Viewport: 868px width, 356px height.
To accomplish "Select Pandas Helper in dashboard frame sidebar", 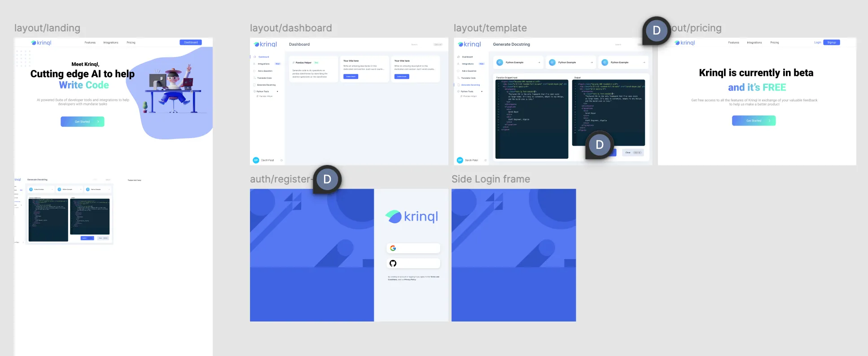I will point(266,96).
